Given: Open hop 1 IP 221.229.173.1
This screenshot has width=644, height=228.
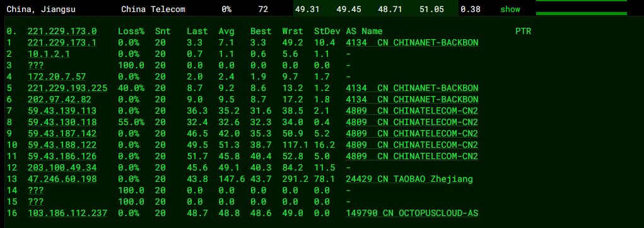Looking at the screenshot, I should click(x=62, y=43).
